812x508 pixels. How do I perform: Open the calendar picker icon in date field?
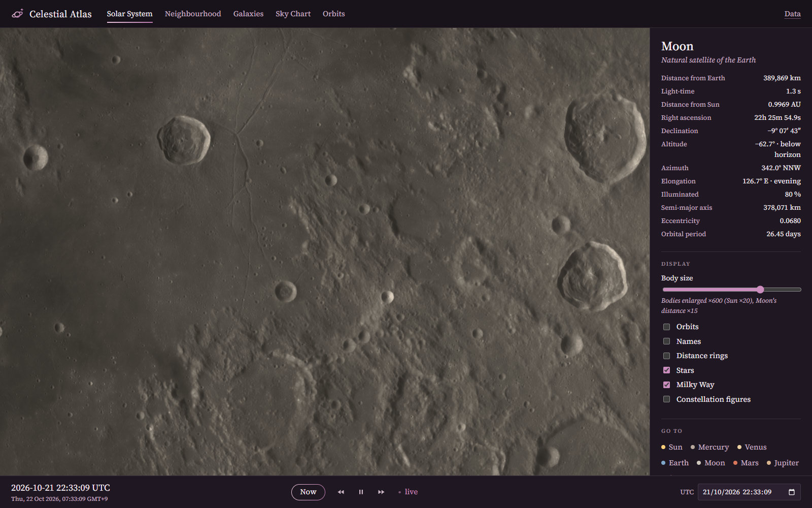792,492
